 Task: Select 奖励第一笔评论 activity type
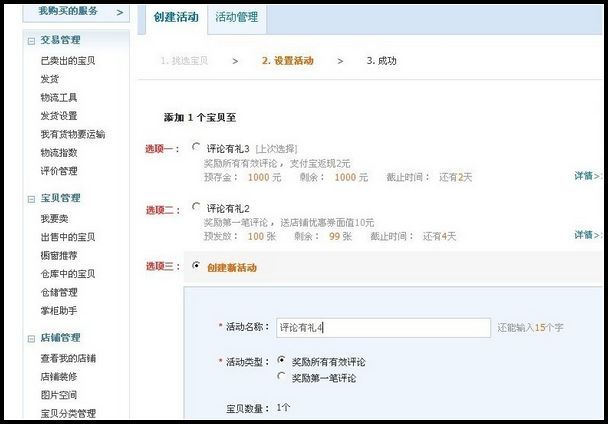(282, 377)
